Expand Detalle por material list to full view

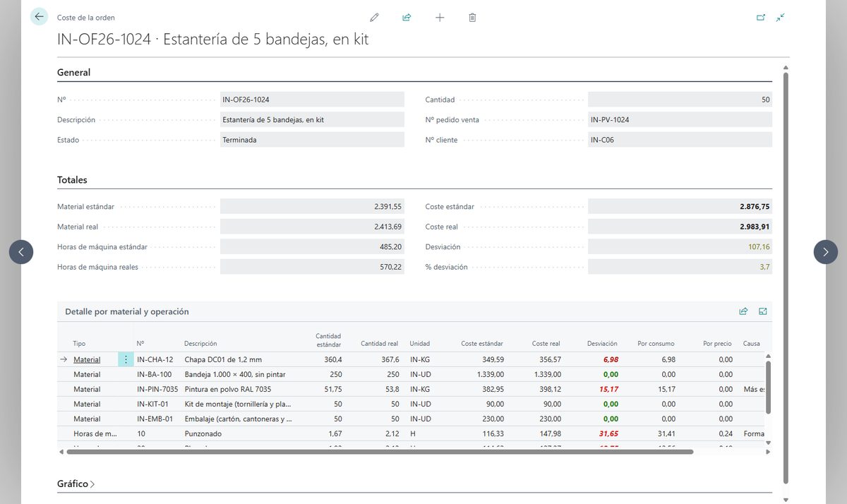pyautogui.click(x=763, y=311)
